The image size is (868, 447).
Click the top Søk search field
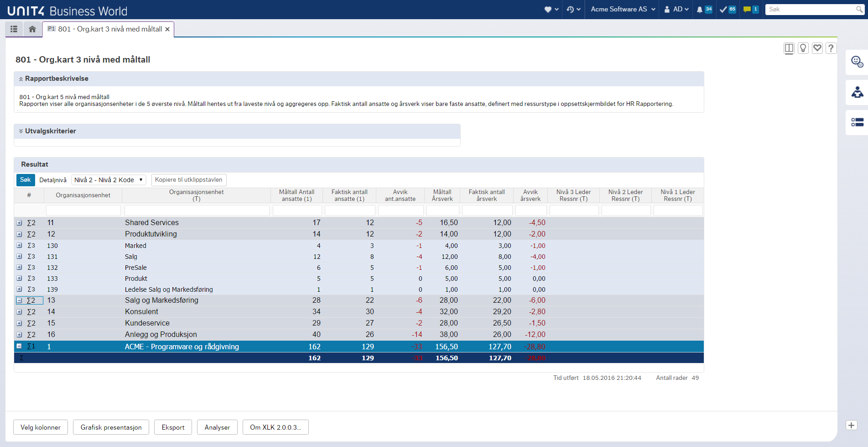point(810,9)
